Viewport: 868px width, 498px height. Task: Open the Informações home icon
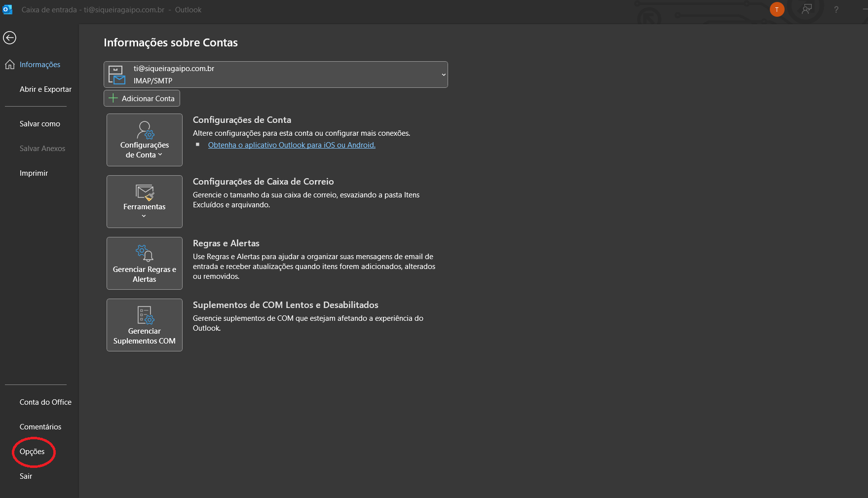[x=10, y=65]
